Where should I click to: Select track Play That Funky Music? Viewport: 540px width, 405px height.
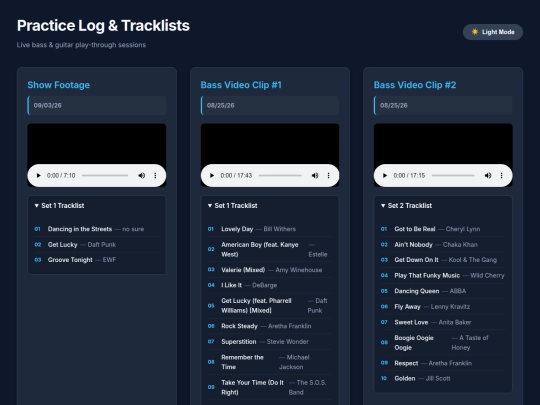[x=443, y=276]
